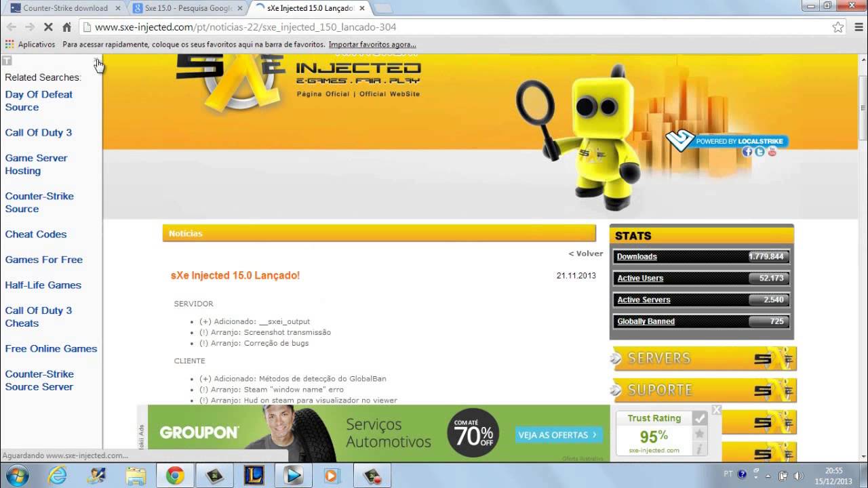Open the Active Servers stats link
The image size is (868, 488).
(x=644, y=300)
